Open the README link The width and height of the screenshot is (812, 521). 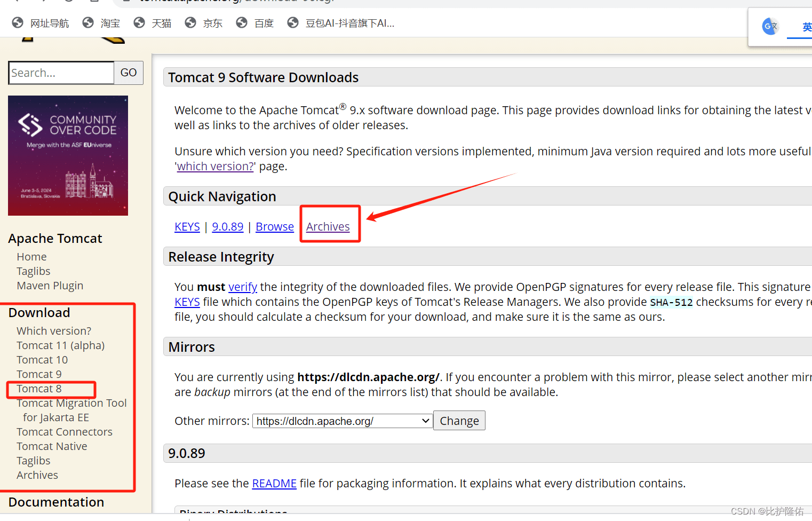point(274,483)
